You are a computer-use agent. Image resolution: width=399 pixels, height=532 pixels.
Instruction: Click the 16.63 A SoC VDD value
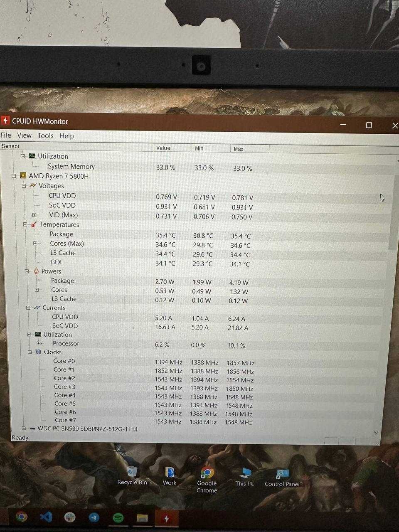tap(165, 327)
